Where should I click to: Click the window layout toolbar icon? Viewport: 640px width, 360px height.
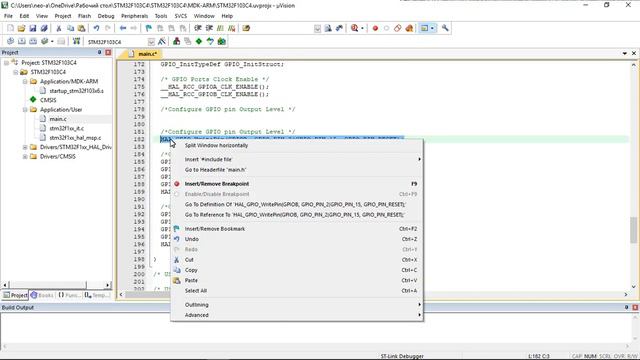point(424,28)
